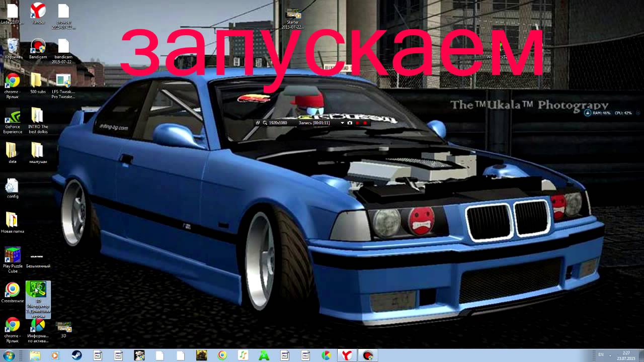Select the 500 subs folder
Image resolution: width=644 pixels, height=362 pixels.
(x=37, y=83)
